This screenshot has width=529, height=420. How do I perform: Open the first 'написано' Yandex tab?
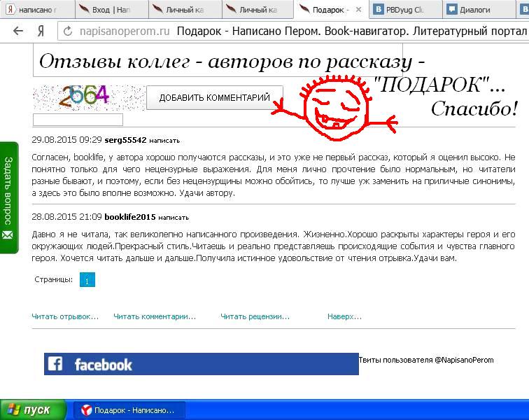coord(32,10)
